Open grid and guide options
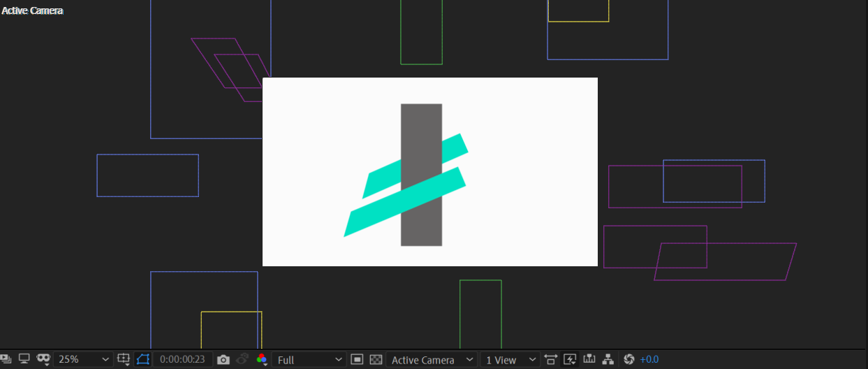 [x=124, y=359]
